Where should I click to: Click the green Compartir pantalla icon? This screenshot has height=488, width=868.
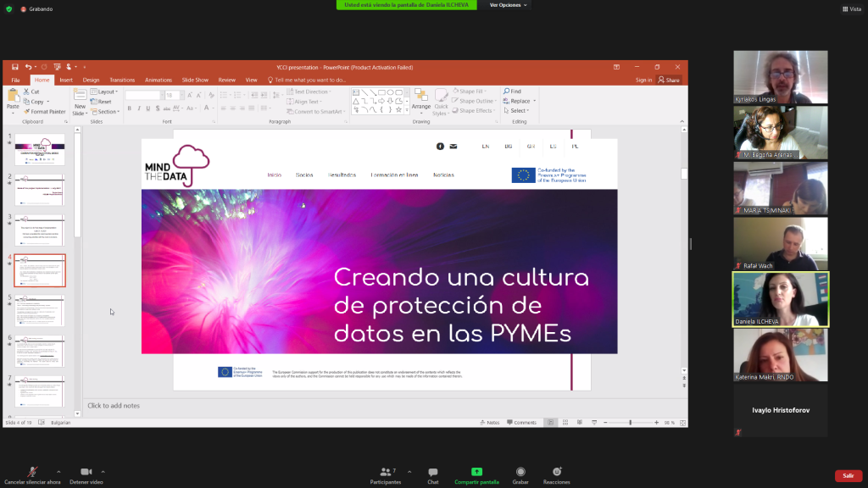pos(476,472)
